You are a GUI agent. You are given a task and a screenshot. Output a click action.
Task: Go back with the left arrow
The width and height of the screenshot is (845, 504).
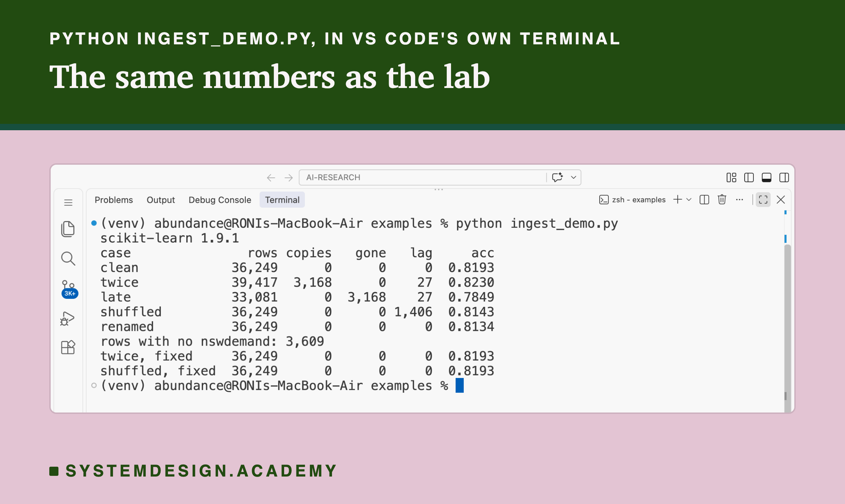pos(271,178)
